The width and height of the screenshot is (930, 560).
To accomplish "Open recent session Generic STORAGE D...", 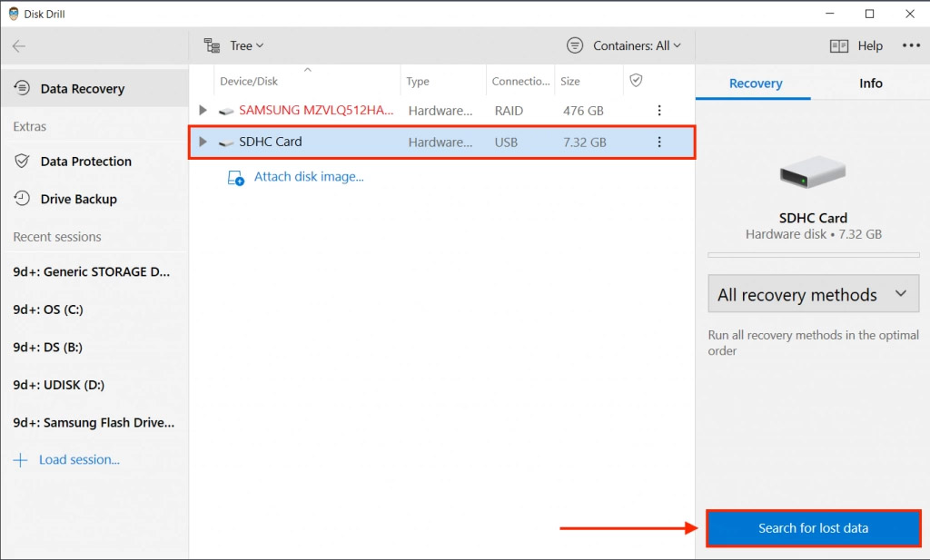I will (92, 271).
